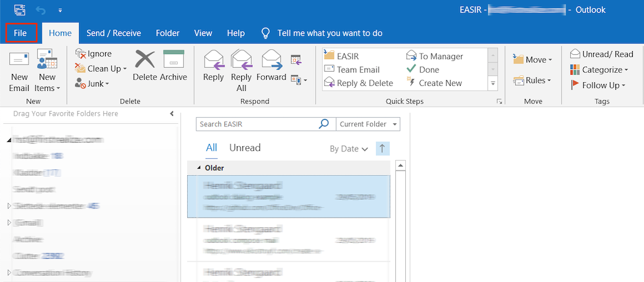Image resolution: width=644 pixels, height=282 pixels.
Task: Toggle the sort order arrow
Action: pyautogui.click(x=382, y=149)
